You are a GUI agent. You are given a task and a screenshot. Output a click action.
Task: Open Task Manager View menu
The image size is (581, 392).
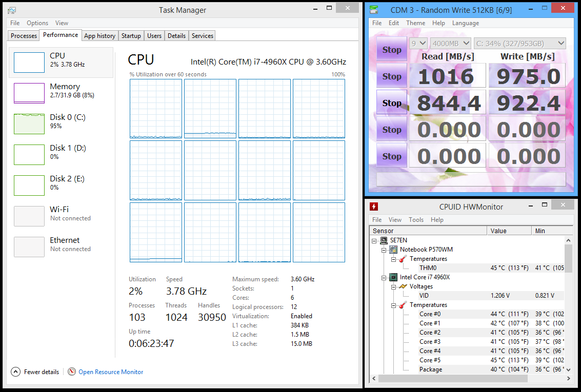tap(62, 23)
